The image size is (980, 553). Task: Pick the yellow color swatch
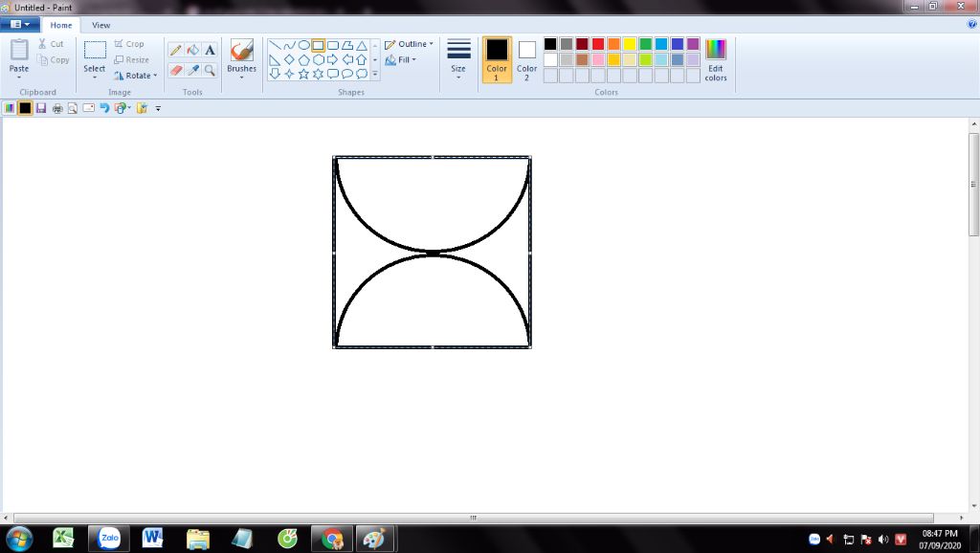coord(630,44)
